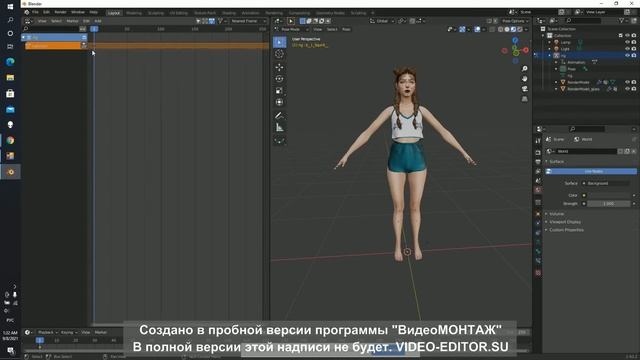Toggle Collection visibility eye icon
Image resolution: width=640 pixels, height=360 pixels.
coord(627,36)
